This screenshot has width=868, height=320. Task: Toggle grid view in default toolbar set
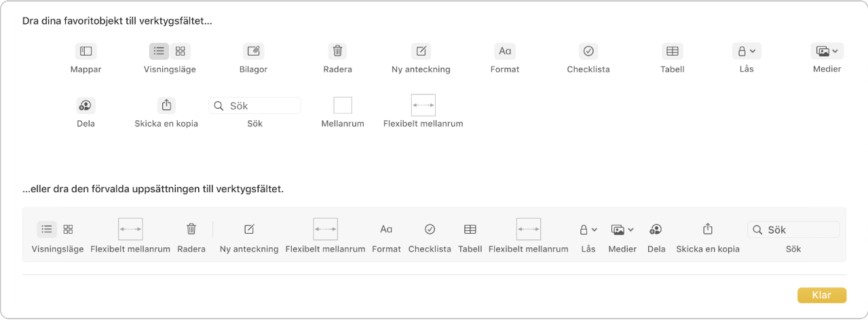[68, 229]
